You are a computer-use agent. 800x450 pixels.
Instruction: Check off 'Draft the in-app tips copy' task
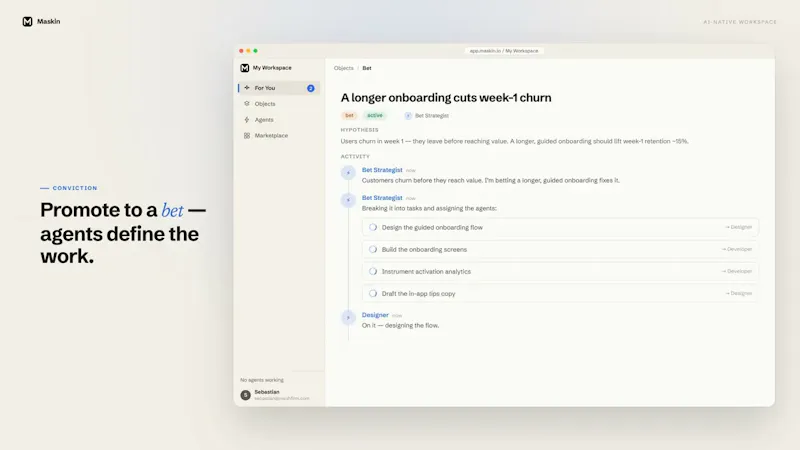[373, 293]
